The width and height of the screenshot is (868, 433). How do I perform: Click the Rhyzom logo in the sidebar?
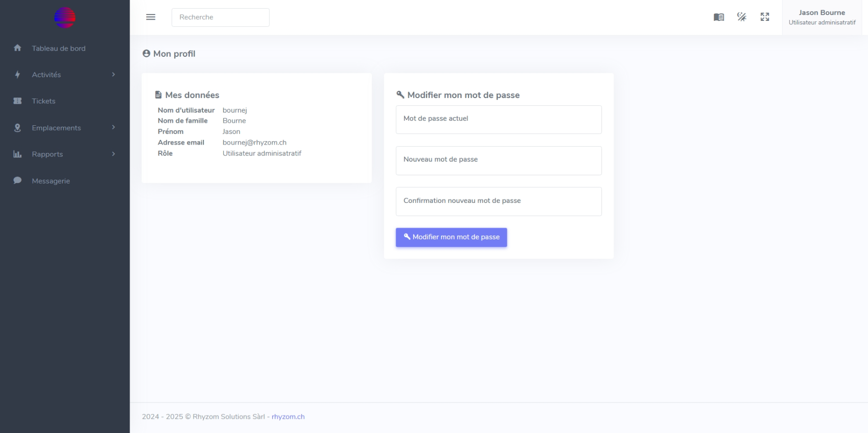coord(65,18)
